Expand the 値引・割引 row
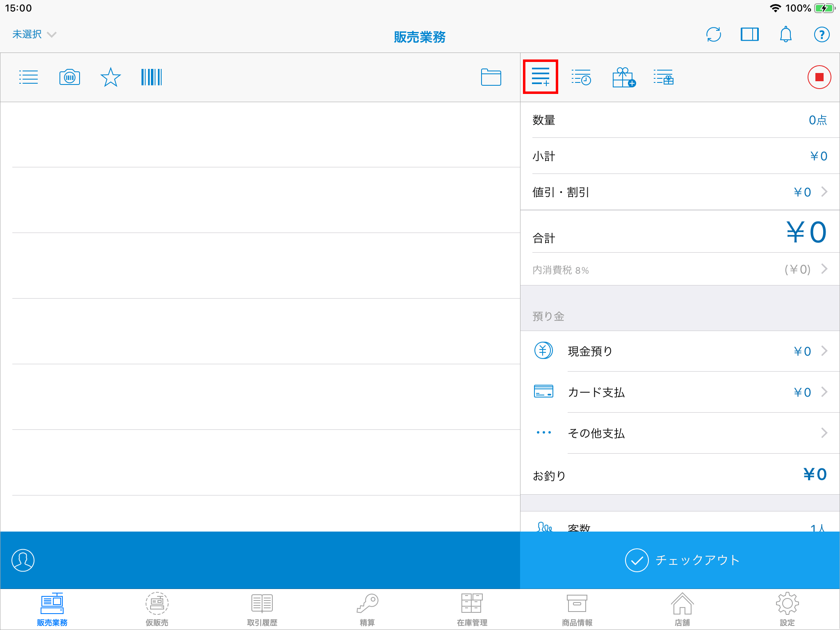The image size is (840, 630). [680, 192]
